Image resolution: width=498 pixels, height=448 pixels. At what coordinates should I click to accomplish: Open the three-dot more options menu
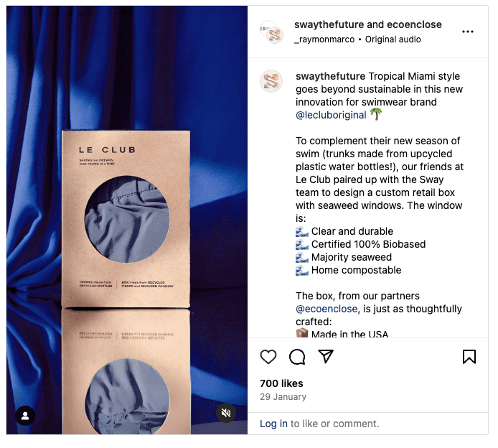[x=468, y=32]
